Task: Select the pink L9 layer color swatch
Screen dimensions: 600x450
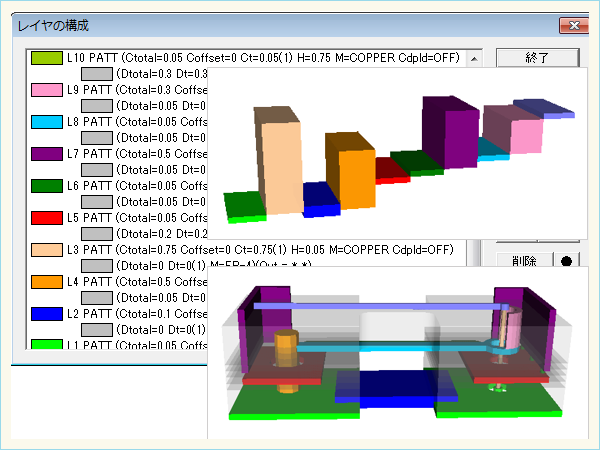Action: click(46, 90)
